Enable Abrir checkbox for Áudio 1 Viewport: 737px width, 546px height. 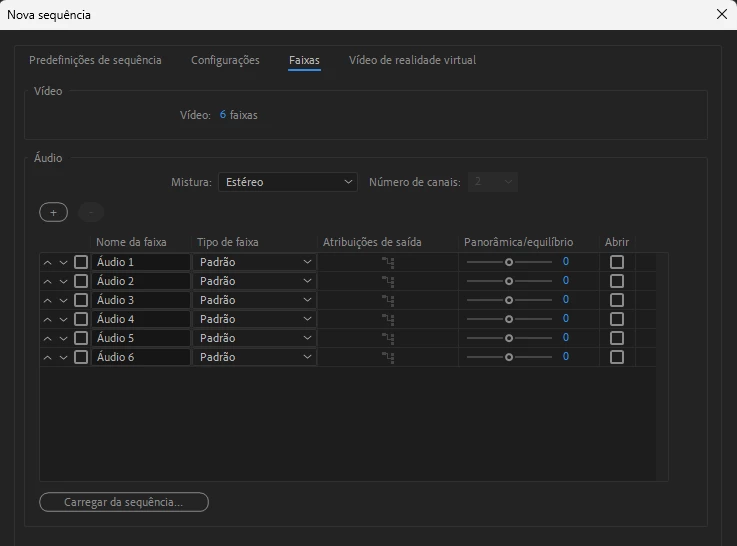(x=617, y=262)
